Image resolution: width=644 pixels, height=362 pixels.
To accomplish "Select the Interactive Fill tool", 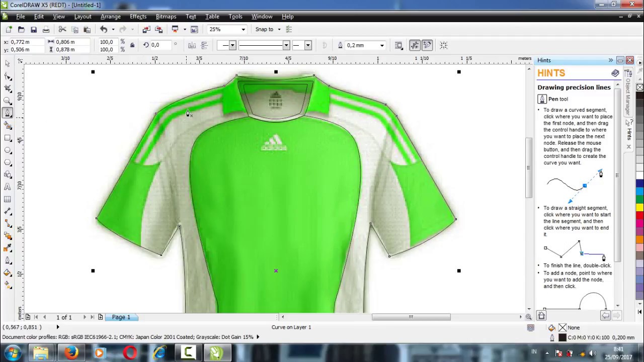I will (8, 285).
